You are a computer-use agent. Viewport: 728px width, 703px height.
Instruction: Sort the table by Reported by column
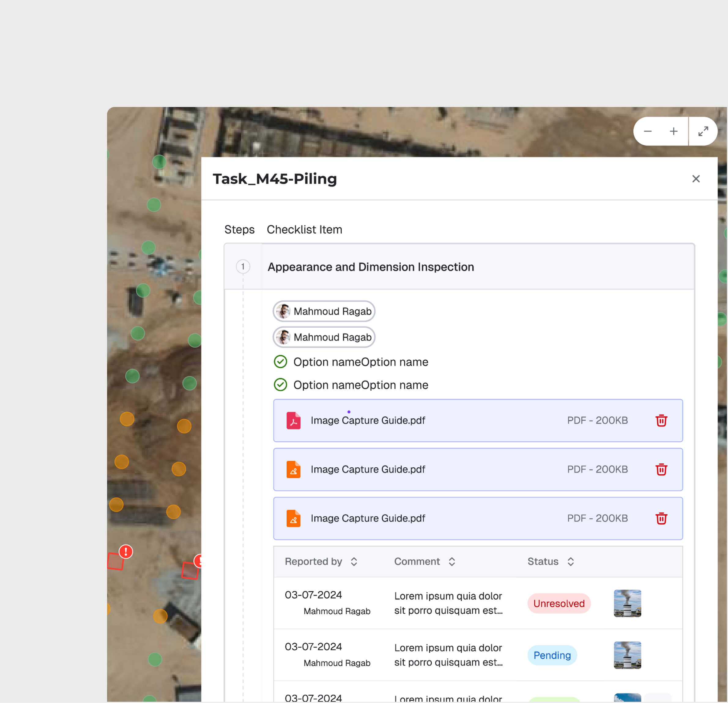[354, 561]
